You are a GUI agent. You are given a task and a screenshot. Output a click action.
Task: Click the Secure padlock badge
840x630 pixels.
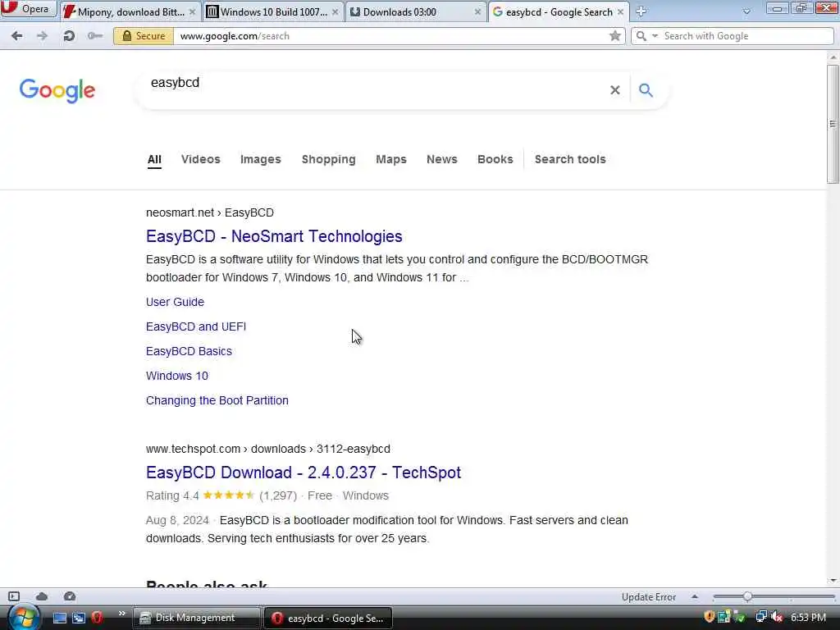pyautogui.click(x=144, y=36)
